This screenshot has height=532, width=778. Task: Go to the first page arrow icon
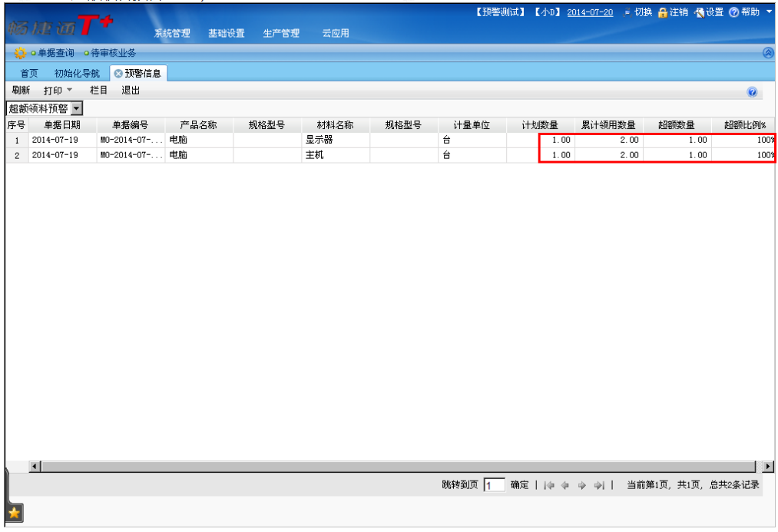tap(549, 485)
